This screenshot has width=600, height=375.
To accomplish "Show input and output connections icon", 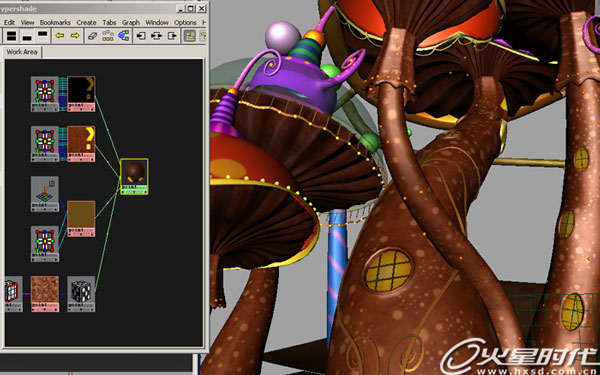I will coord(157,36).
